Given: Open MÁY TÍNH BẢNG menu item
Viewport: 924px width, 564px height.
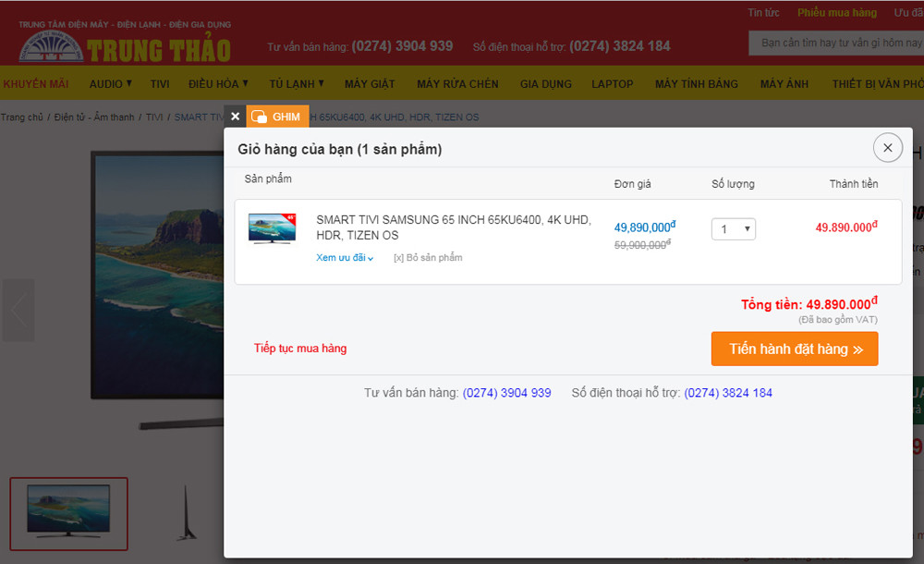Looking at the screenshot, I should (x=697, y=84).
